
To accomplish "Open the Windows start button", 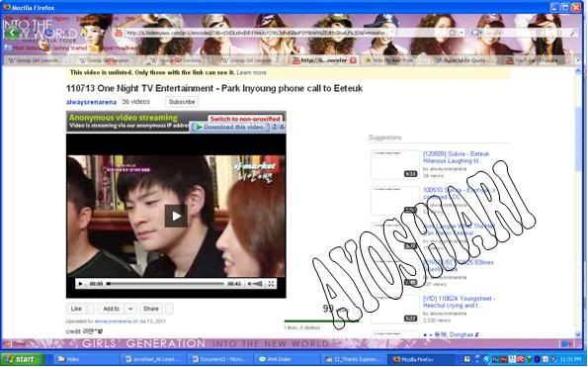I will click(22, 359).
